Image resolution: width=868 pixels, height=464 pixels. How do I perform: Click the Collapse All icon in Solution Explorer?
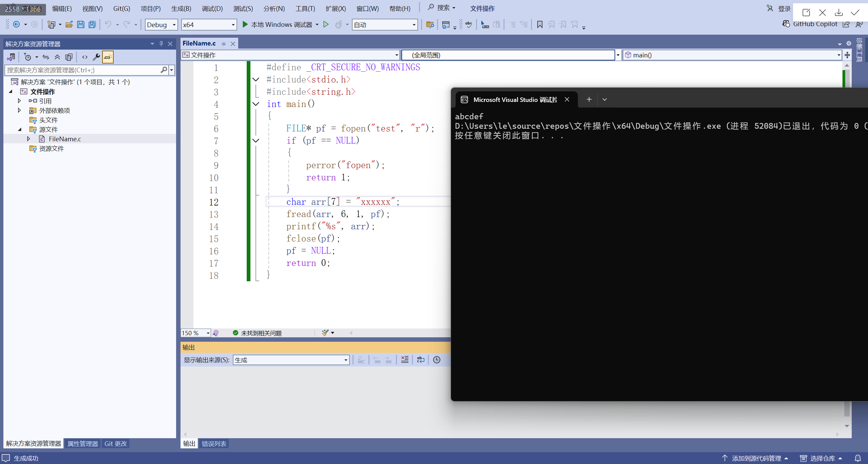[57, 57]
